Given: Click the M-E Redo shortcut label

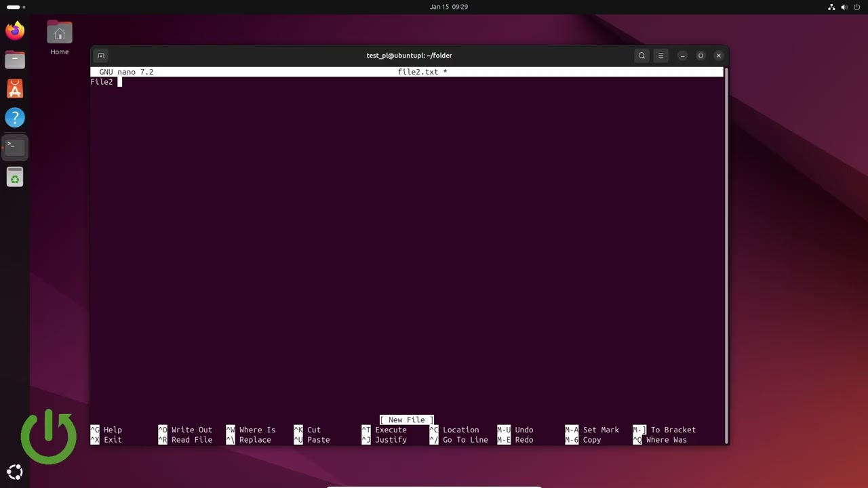Looking at the screenshot, I should tap(515, 440).
